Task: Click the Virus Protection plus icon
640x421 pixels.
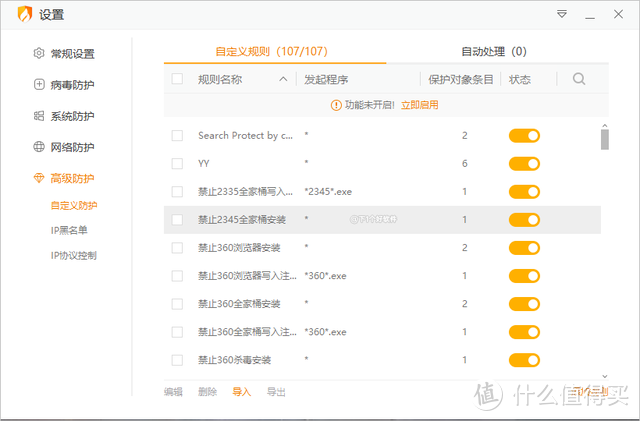Action: [39, 85]
